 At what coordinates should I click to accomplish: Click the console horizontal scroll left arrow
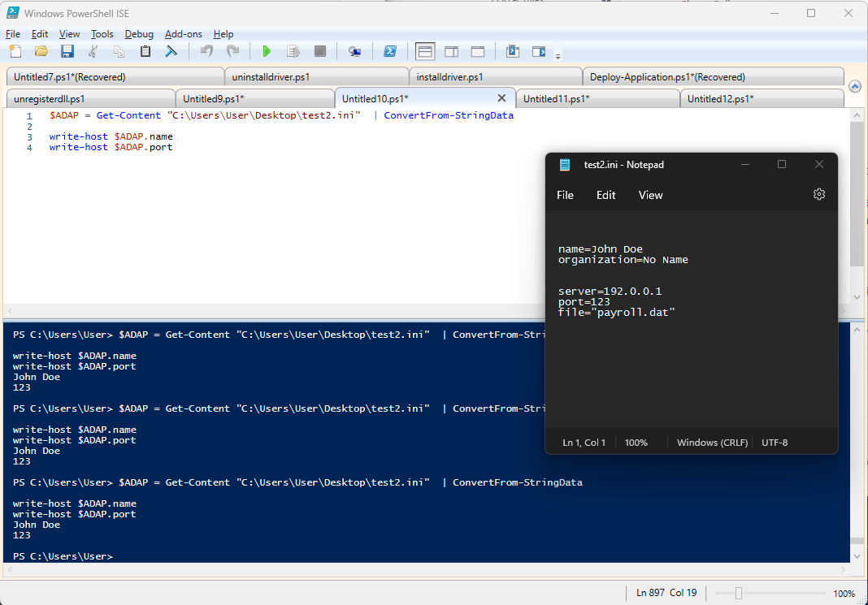(x=10, y=569)
